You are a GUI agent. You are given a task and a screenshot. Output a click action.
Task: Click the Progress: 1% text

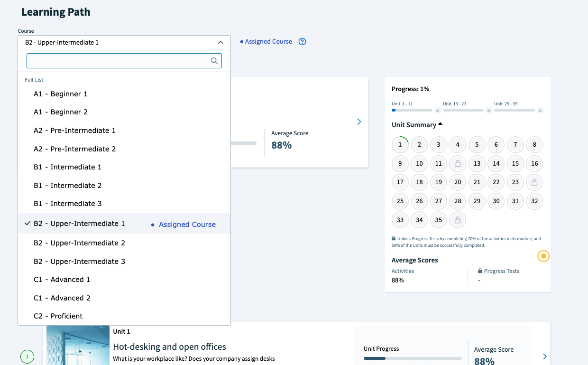pyautogui.click(x=411, y=89)
